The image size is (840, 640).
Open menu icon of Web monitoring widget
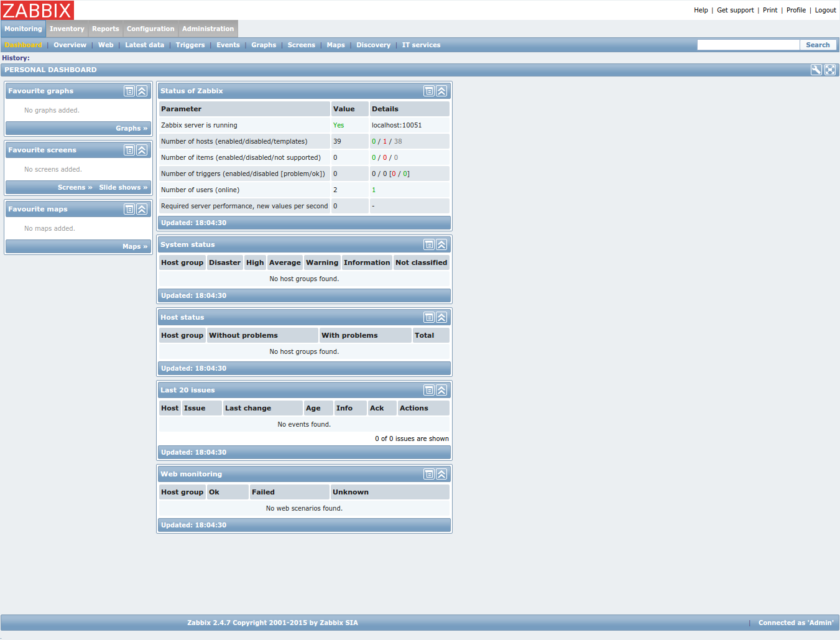pyautogui.click(x=429, y=474)
